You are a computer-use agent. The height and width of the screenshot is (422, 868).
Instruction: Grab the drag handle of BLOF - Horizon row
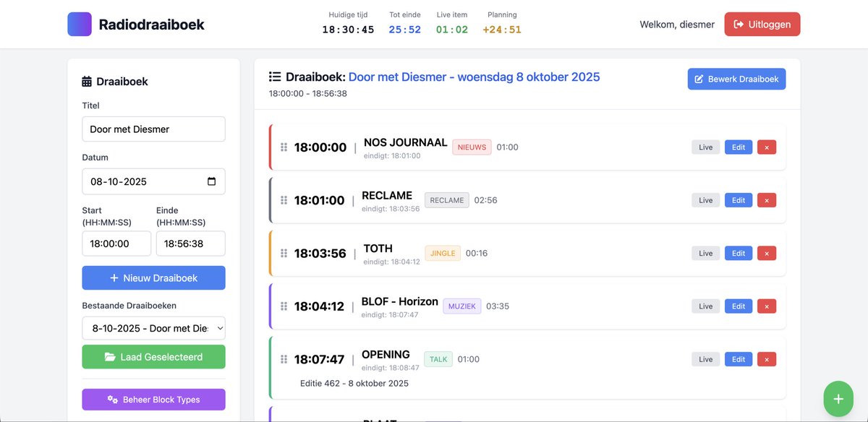click(284, 306)
